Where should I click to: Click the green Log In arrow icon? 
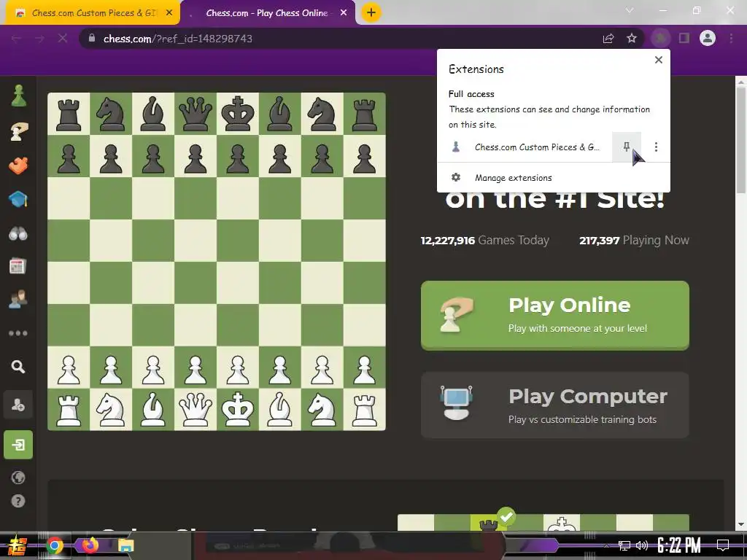click(18, 445)
